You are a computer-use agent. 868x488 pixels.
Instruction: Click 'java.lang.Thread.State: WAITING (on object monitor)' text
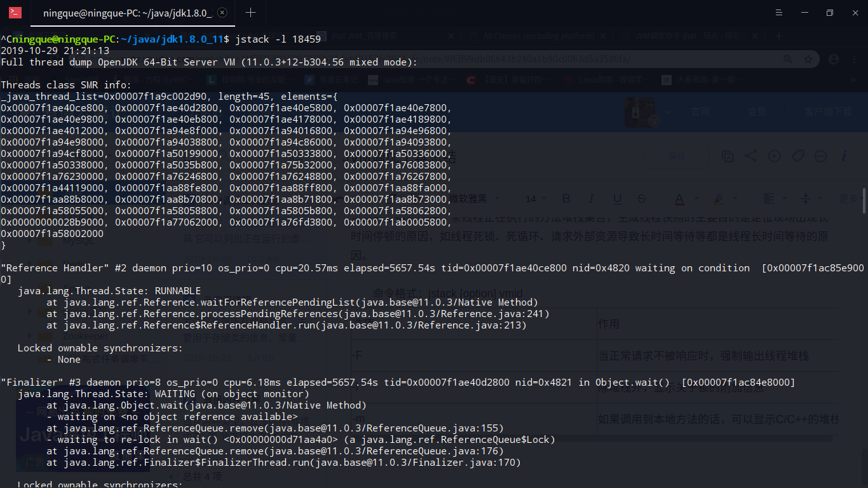pyautogui.click(x=163, y=394)
